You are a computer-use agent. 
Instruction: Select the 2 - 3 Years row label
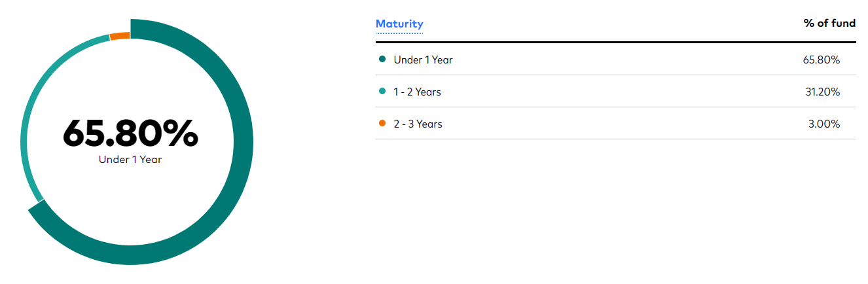(418, 124)
